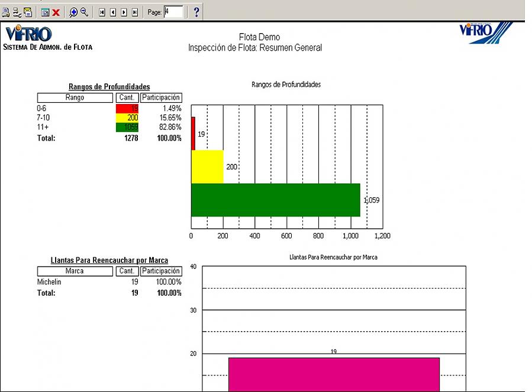Click the "Rangos de Profundidades" chart title
This screenshot has width=532, height=392.
286,85
